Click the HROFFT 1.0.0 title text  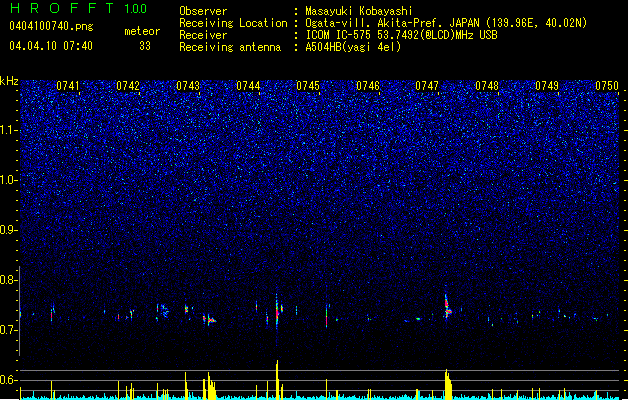(78, 8)
